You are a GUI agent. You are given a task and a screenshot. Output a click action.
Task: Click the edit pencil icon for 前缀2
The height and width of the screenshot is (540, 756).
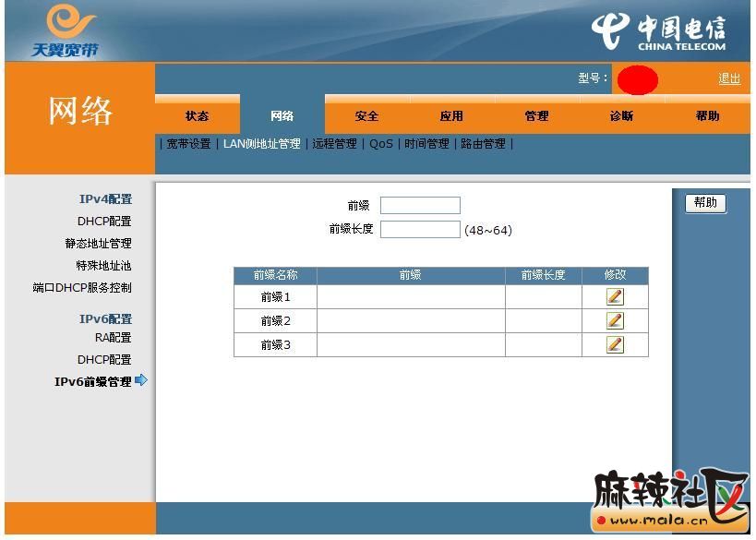tap(615, 320)
